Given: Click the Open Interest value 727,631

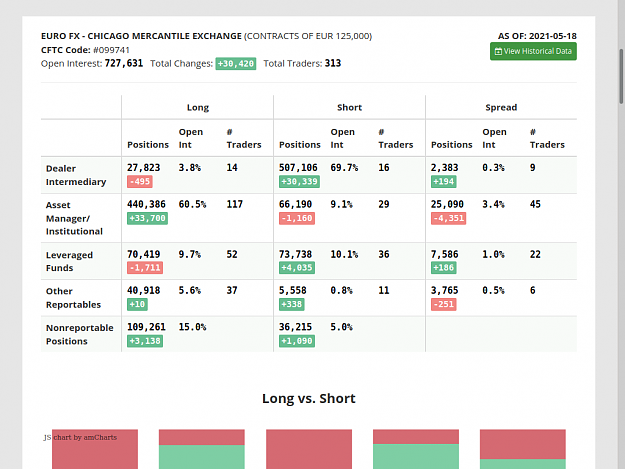Looking at the screenshot, I should (x=124, y=64).
